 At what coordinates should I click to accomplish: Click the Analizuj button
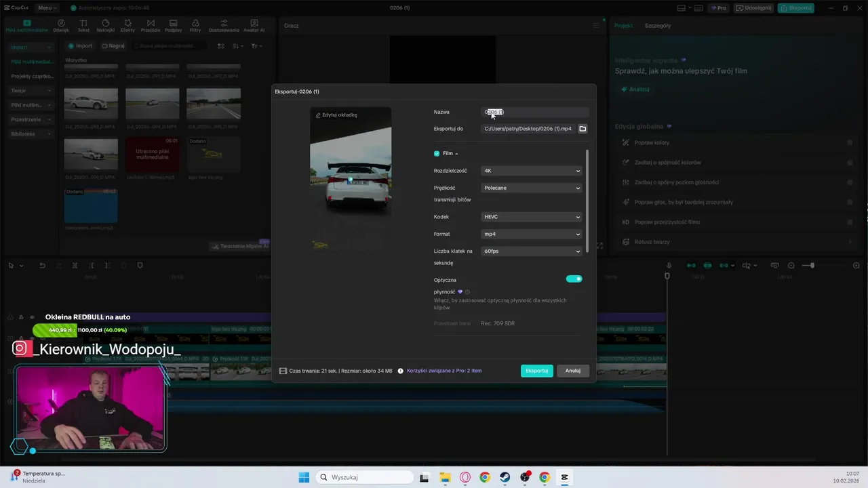635,89
